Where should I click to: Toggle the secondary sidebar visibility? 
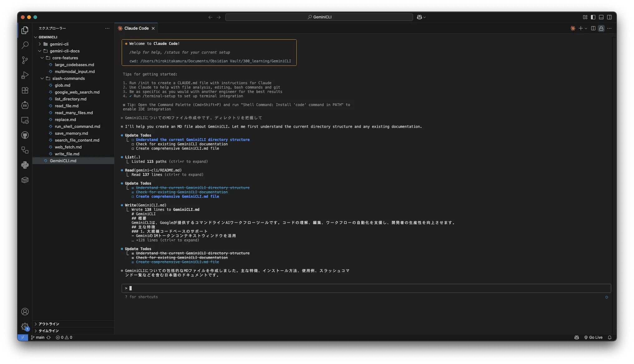coord(609,17)
